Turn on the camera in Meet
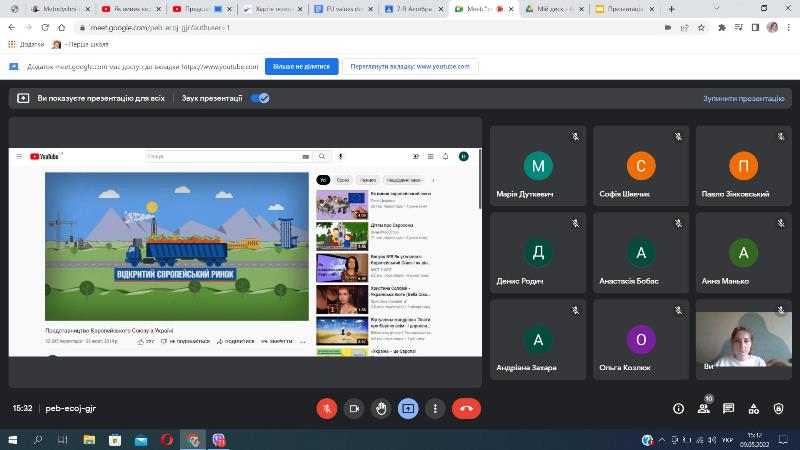800x450 pixels. pos(354,408)
